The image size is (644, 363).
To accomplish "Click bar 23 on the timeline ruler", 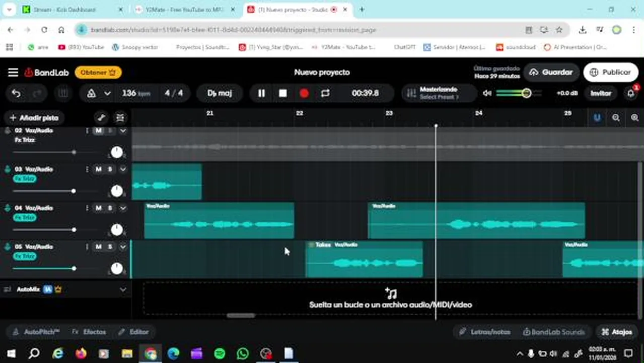I will pyautogui.click(x=389, y=113).
